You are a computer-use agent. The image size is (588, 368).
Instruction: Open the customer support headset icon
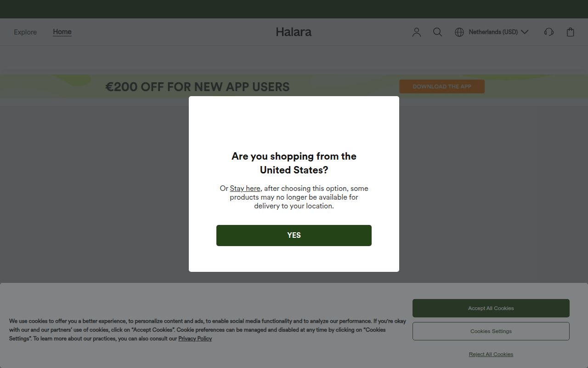pyautogui.click(x=548, y=32)
